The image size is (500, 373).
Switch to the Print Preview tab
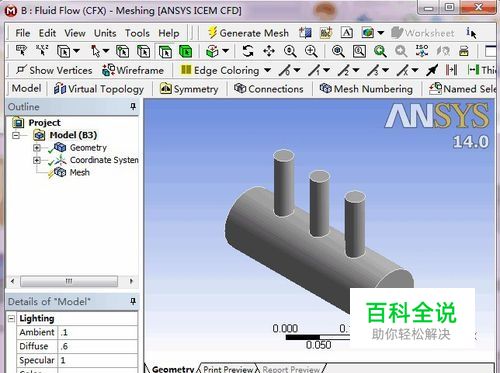click(x=228, y=369)
